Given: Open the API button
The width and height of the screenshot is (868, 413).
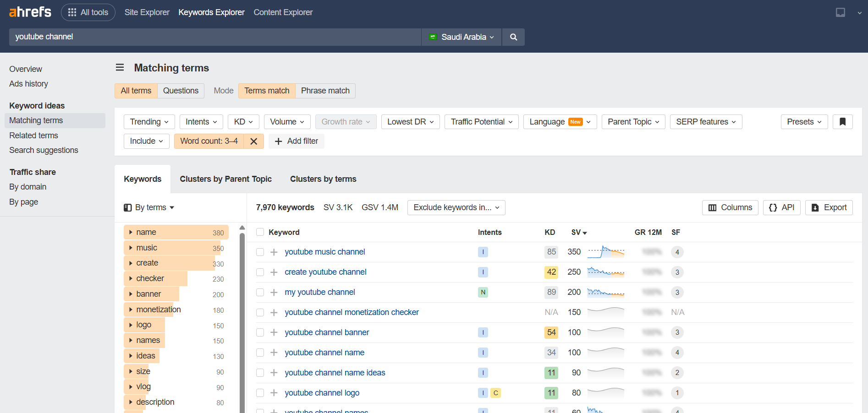Looking at the screenshot, I should click(782, 208).
